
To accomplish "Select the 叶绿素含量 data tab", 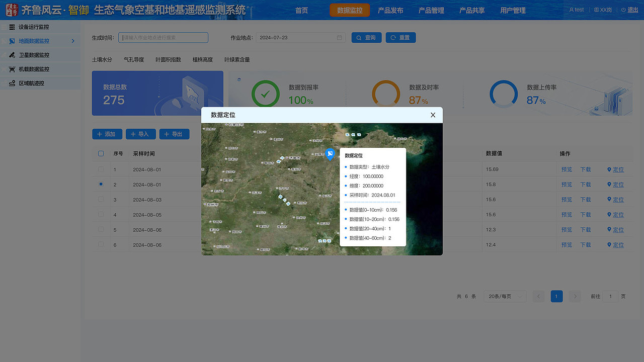I will [237, 60].
